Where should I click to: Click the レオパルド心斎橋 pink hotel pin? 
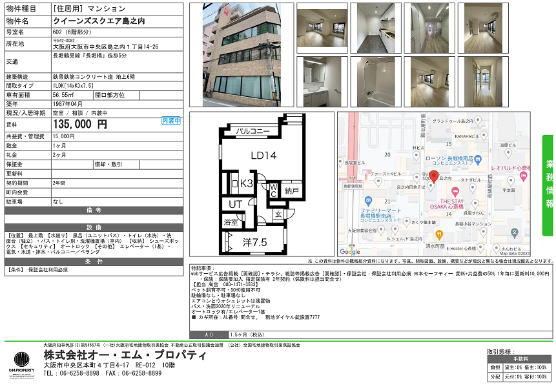524,176
